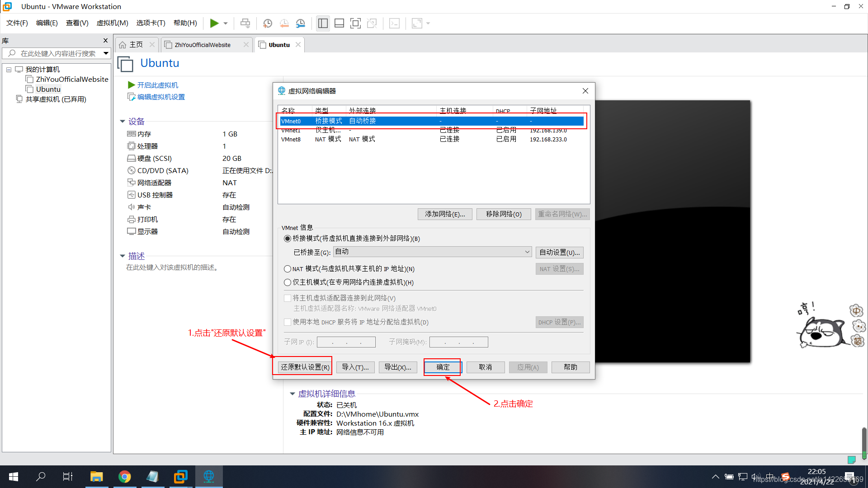The height and width of the screenshot is (488, 868).
Task: Open the 帮助(H) menu
Action: tap(185, 23)
